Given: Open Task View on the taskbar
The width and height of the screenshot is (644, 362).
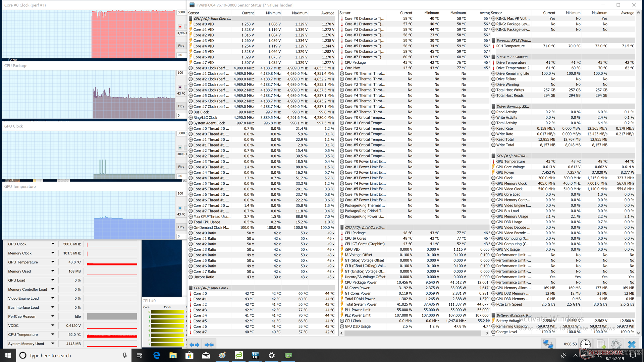Looking at the screenshot, I should click(x=140, y=355).
